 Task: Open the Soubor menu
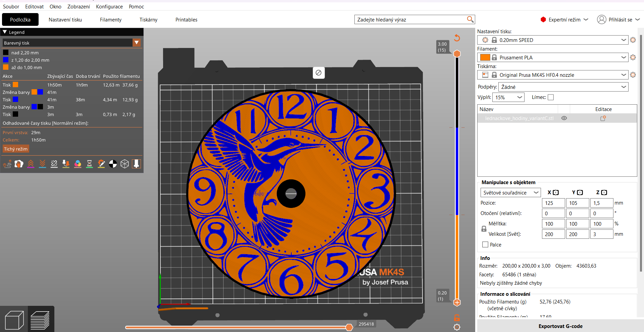(11, 6)
